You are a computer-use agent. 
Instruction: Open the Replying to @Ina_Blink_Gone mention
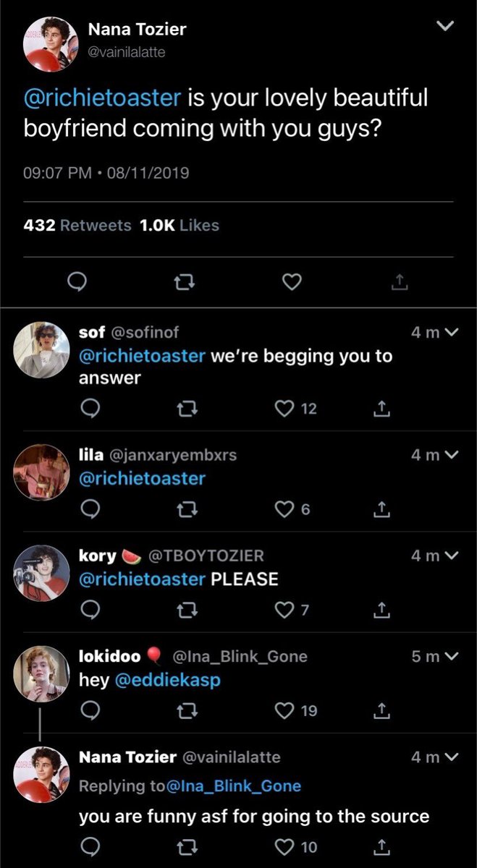coord(234,786)
